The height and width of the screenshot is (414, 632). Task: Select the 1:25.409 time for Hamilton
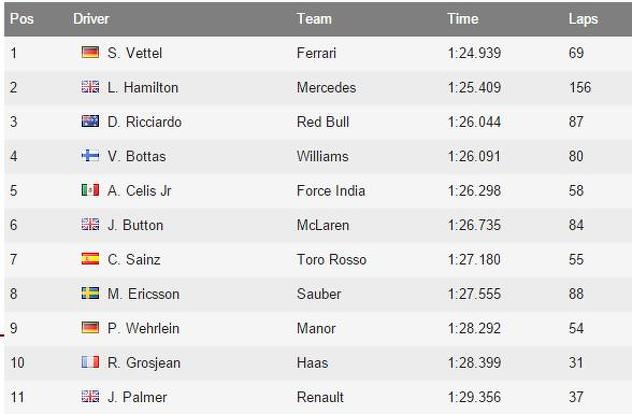(x=474, y=87)
